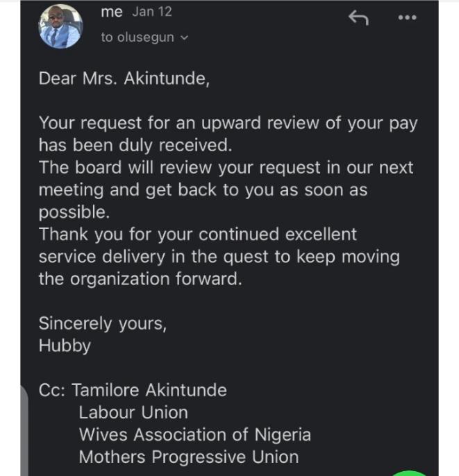Tap the greeting "Dear Mrs. Akintunde,"
The image size is (459, 476).
pos(124,78)
